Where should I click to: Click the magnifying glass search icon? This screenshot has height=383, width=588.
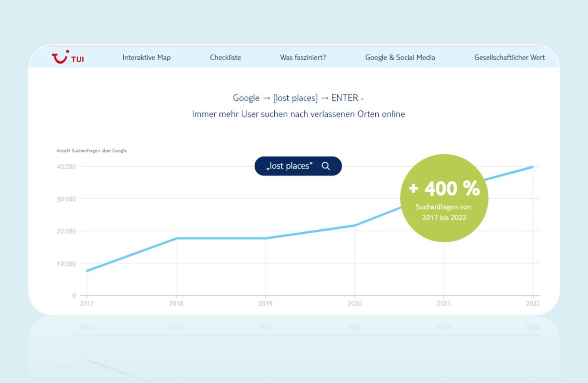[326, 166]
